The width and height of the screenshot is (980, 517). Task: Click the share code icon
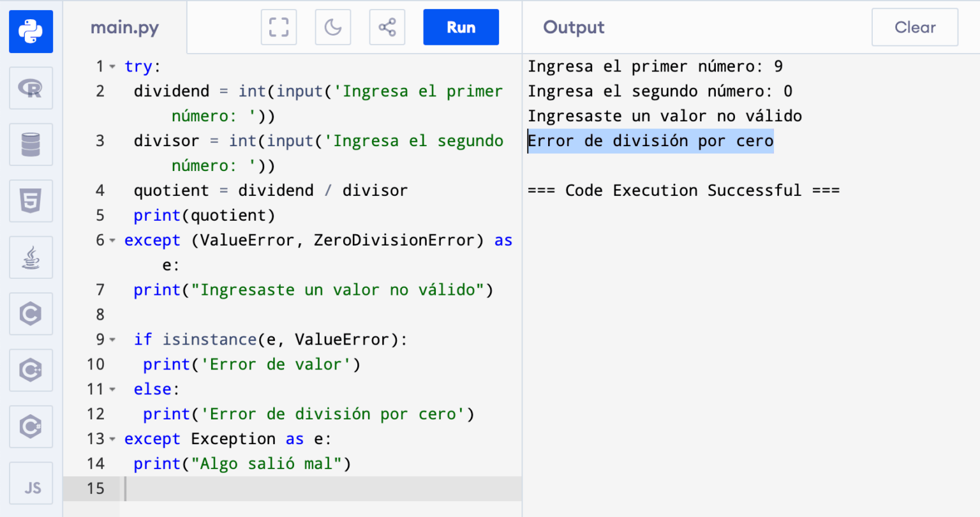tap(387, 27)
